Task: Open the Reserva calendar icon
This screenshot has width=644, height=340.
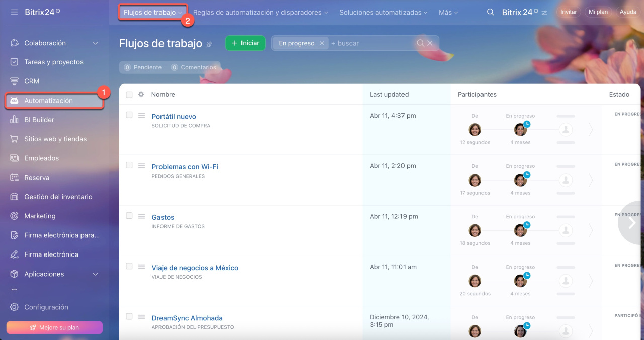Action: (15, 178)
